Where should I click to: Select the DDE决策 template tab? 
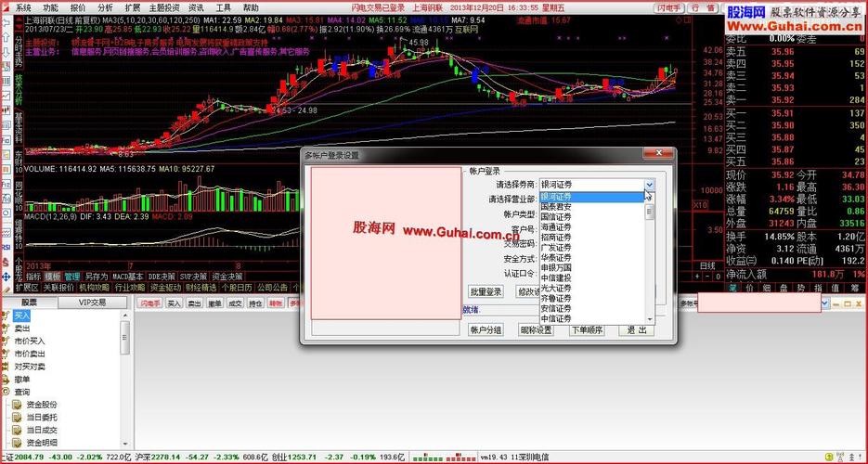pos(162,276)
